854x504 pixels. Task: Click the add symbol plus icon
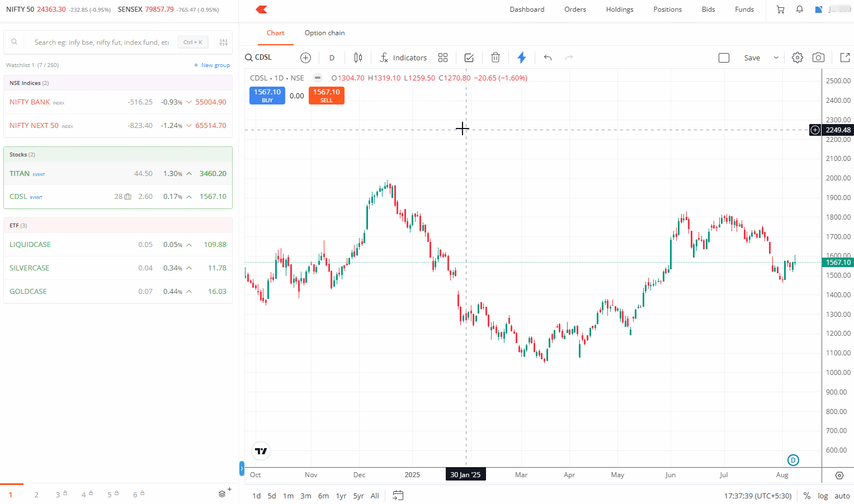point(305,58)
